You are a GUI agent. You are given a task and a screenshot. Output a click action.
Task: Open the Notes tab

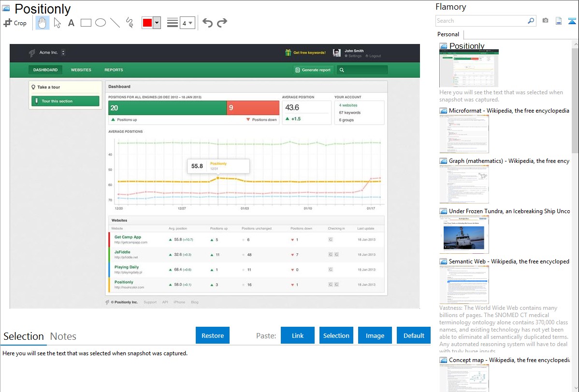pos(63,336)
